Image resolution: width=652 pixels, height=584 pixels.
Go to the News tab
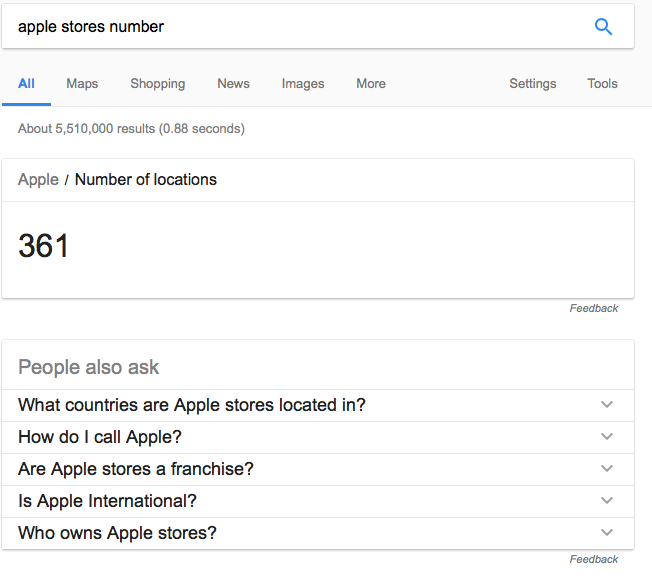(233, 84)
